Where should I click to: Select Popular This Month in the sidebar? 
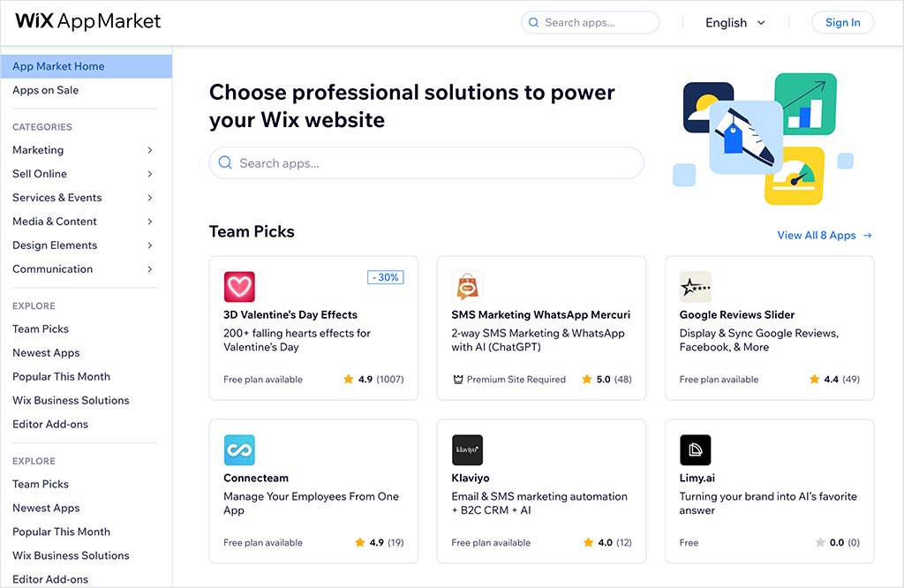[x=61, y=376]
